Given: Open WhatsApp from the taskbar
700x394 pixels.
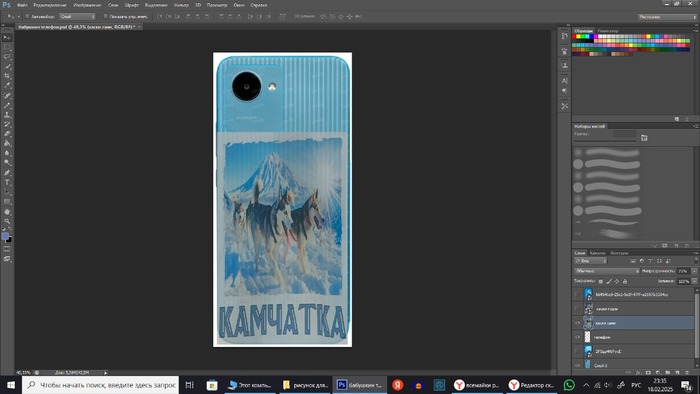Looking at the screenshot, I should pos(569,385).
